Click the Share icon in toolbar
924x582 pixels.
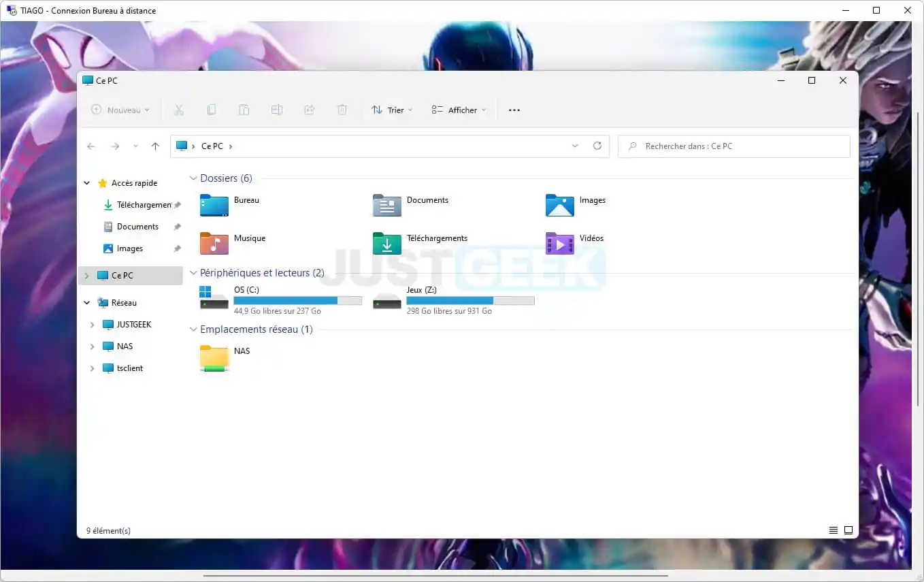(310, 110)
